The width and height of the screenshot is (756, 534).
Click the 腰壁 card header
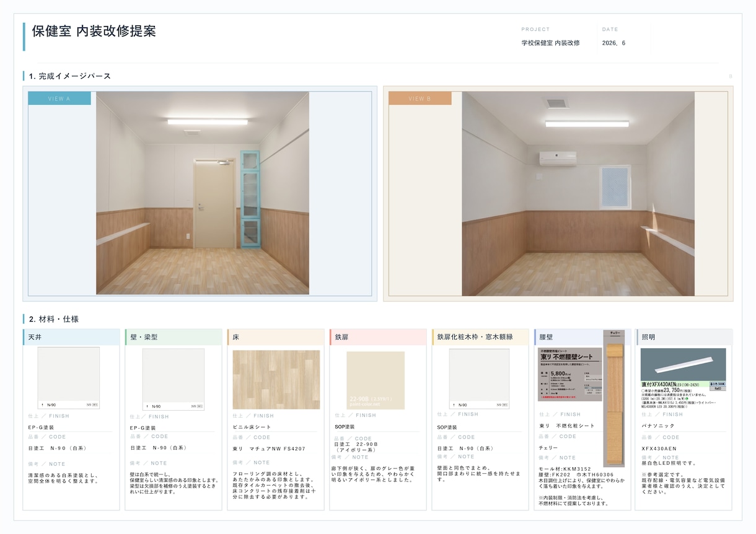click(x=569, y=337)
